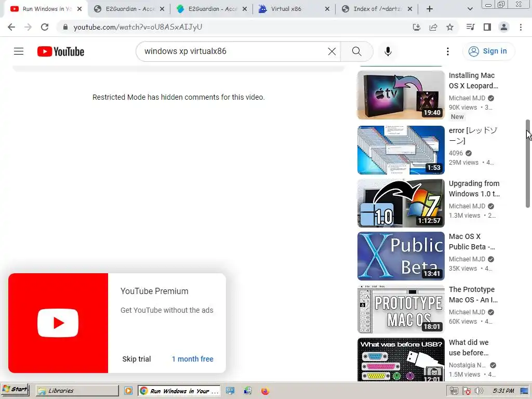
Task: Start voice search with microphone icon
Action: point(388,51)
